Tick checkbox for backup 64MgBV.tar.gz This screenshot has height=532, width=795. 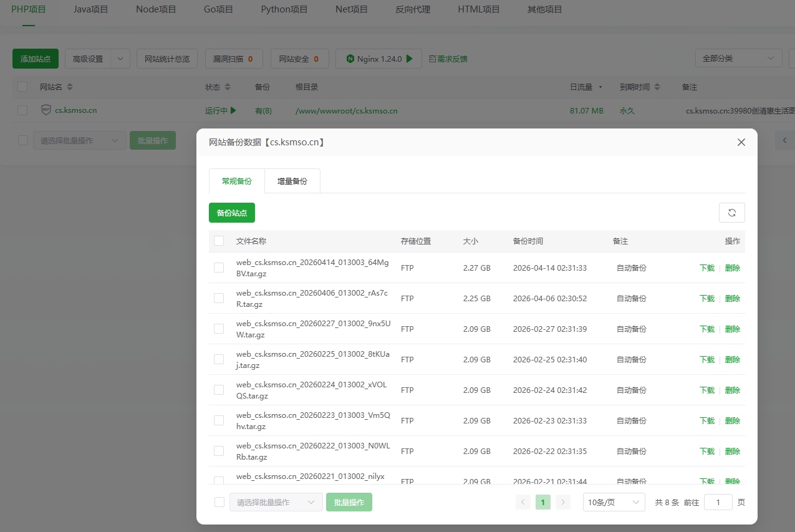(x=219, y=268)
